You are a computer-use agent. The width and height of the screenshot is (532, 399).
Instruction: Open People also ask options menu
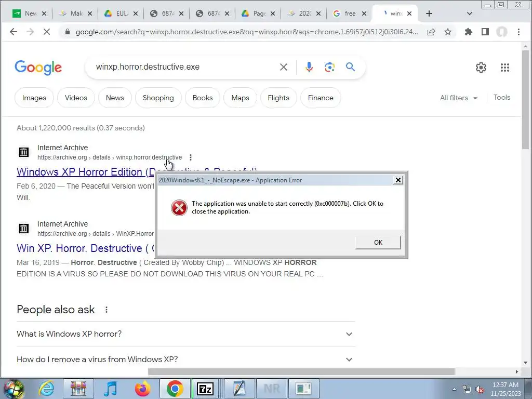pos(107,310)
